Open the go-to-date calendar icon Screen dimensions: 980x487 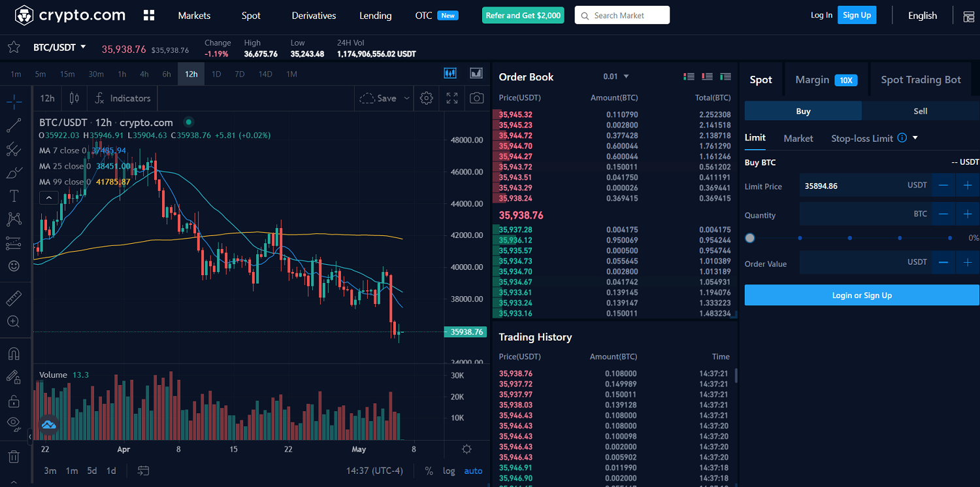(x=144, y=471)
